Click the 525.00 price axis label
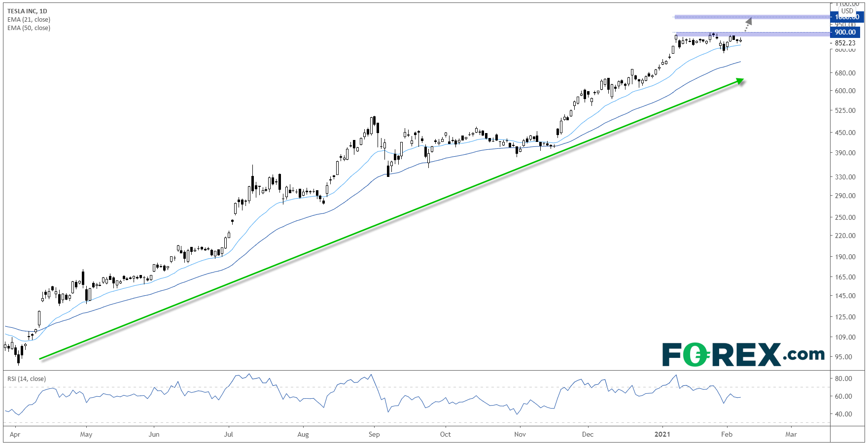This screenshot has width=868, height=447. (x=845, y=110)
